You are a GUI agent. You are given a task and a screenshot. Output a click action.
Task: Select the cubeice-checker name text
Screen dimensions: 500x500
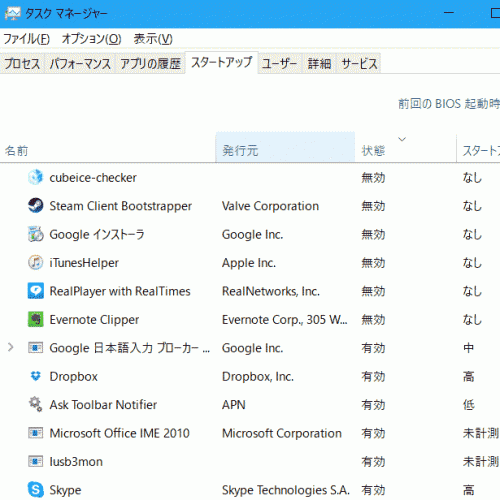pyautogui.click(x=93, y=178)
